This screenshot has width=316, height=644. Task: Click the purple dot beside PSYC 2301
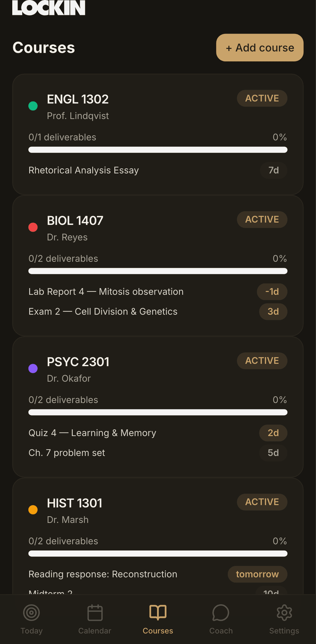coord(33,368)
